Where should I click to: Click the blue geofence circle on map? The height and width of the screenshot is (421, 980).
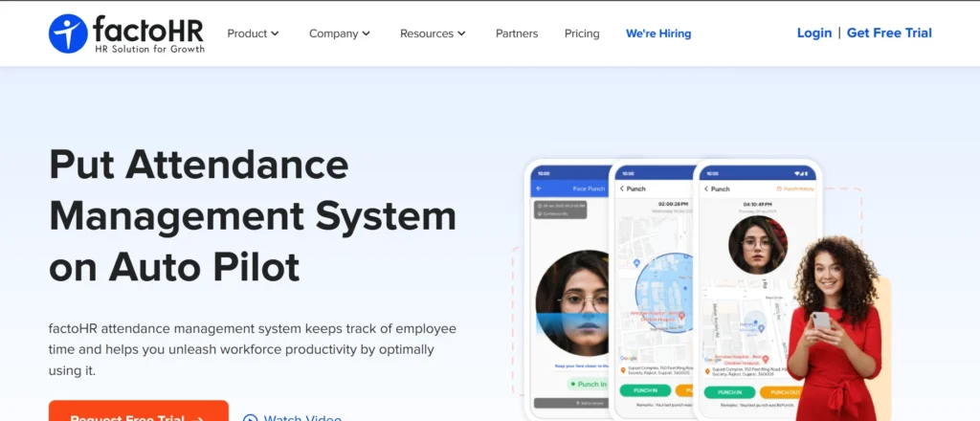pyautogui.click(x=665, y=293)
